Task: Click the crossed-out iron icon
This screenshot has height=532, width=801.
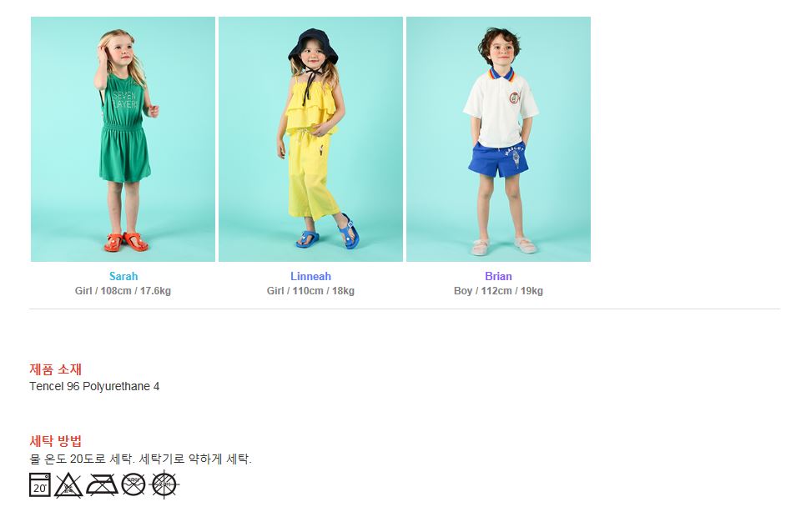Action: pyautogui.click(x=101, y=484)
